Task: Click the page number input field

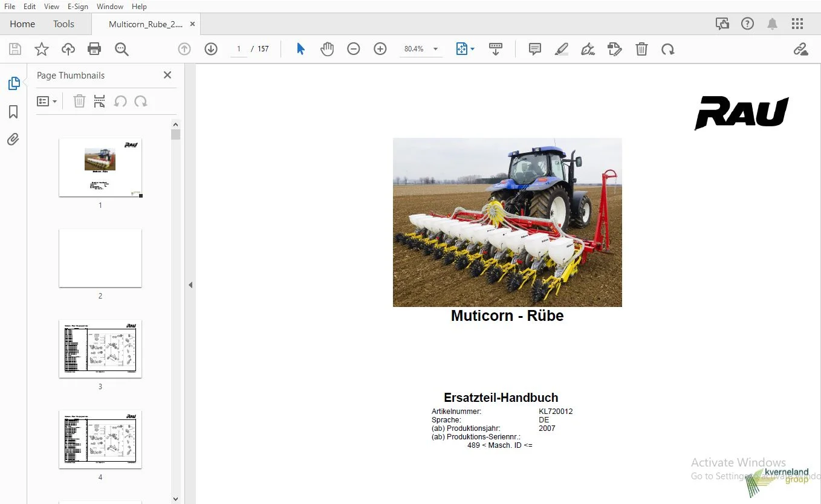Action: (239, 49)
